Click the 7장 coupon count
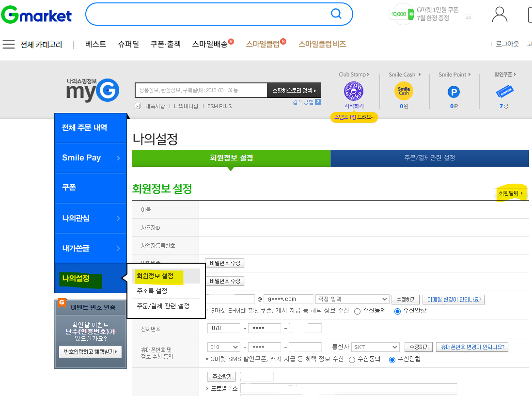The height and width of the screenshot is (396, 532). [504, 106]
